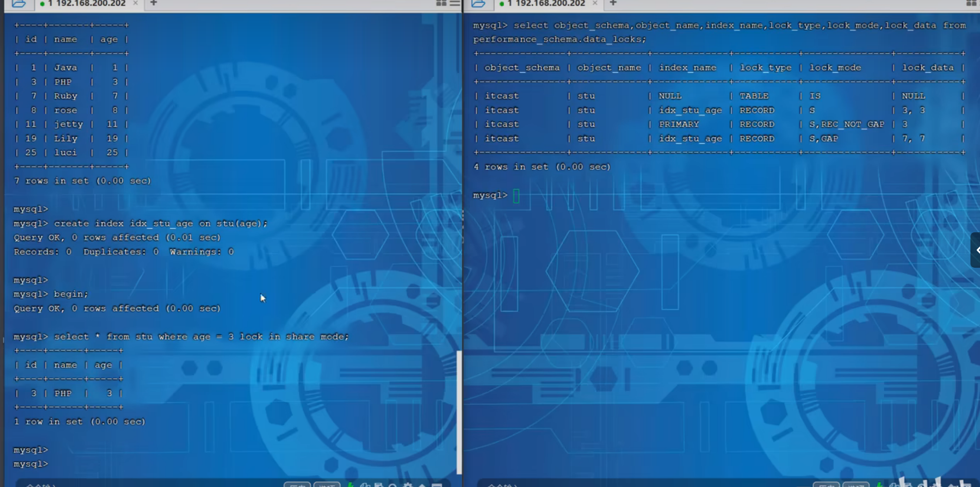Click the search magnifier icon in left bottom bar
The width and height of the screenshot is (980, 487).
coord(392,485)
